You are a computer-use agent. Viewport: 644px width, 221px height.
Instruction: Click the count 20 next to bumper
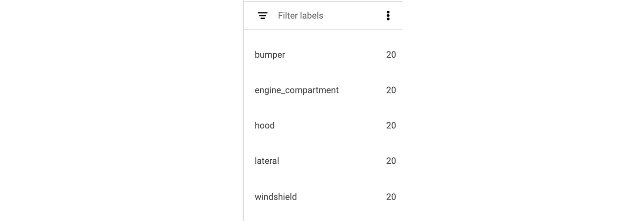click(x=391, y=55)
